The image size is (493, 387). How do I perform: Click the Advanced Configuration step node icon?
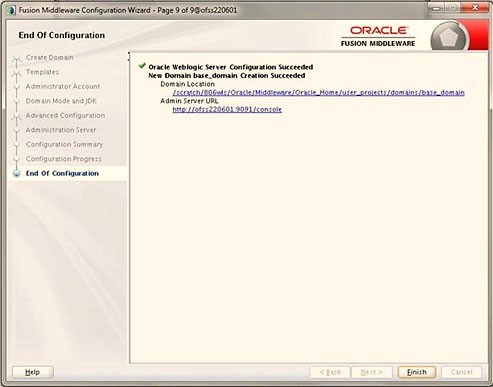coord(16,117)
